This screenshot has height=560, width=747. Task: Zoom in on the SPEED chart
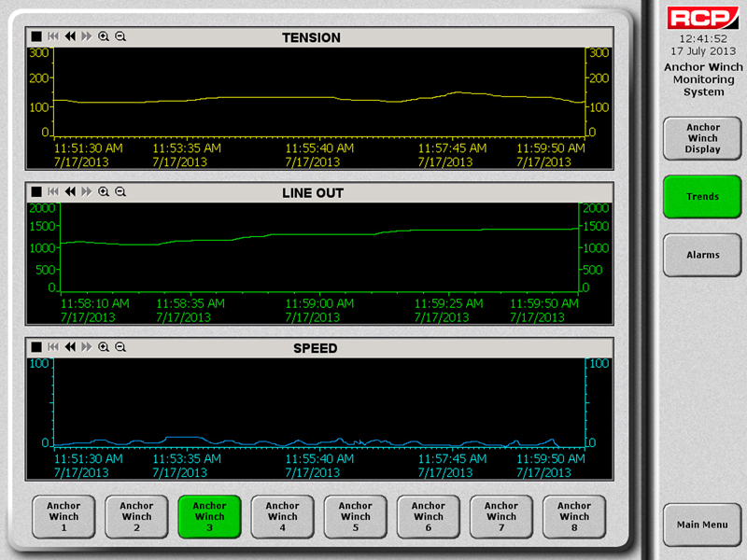pos(104,347)
